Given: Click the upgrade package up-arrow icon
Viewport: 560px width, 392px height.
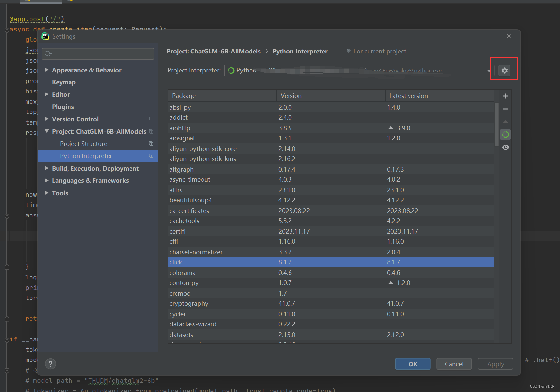Looking at the screenshot, I should (506, 122).
